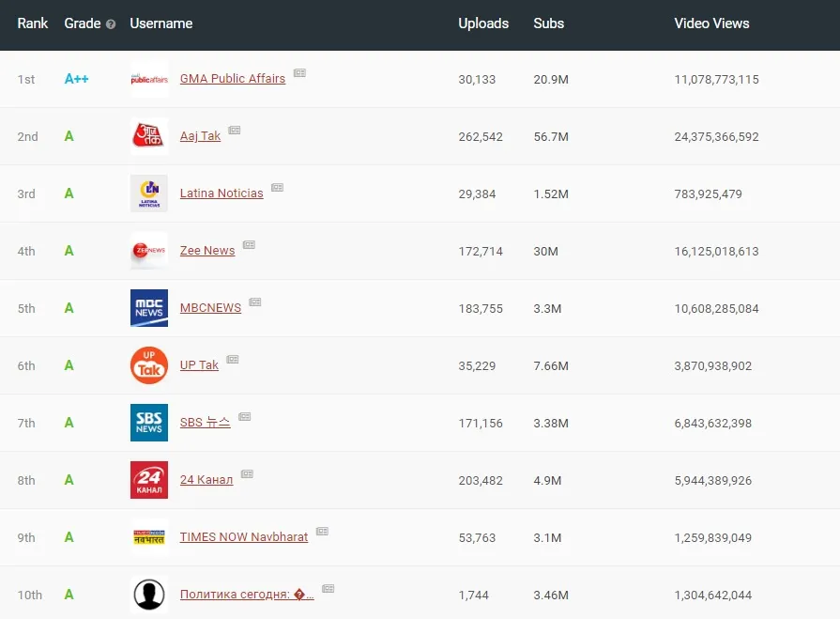Click the card icon beside MBCNEWS

coord(255,302)
